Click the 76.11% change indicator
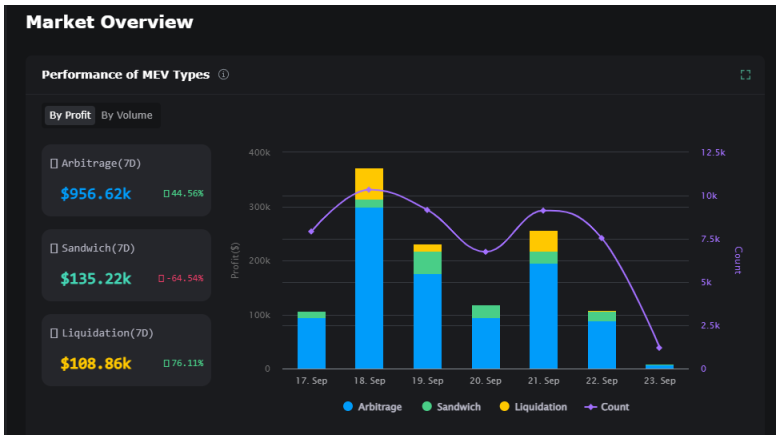This screenshot has height=441, width=783. tap(184, 363)
